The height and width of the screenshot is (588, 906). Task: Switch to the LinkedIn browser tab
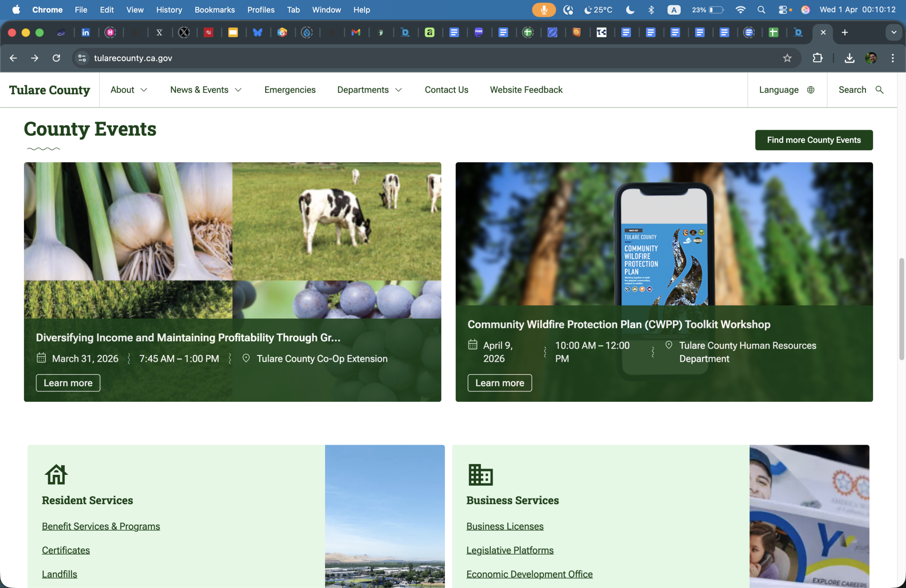click(x=85, y=33)
